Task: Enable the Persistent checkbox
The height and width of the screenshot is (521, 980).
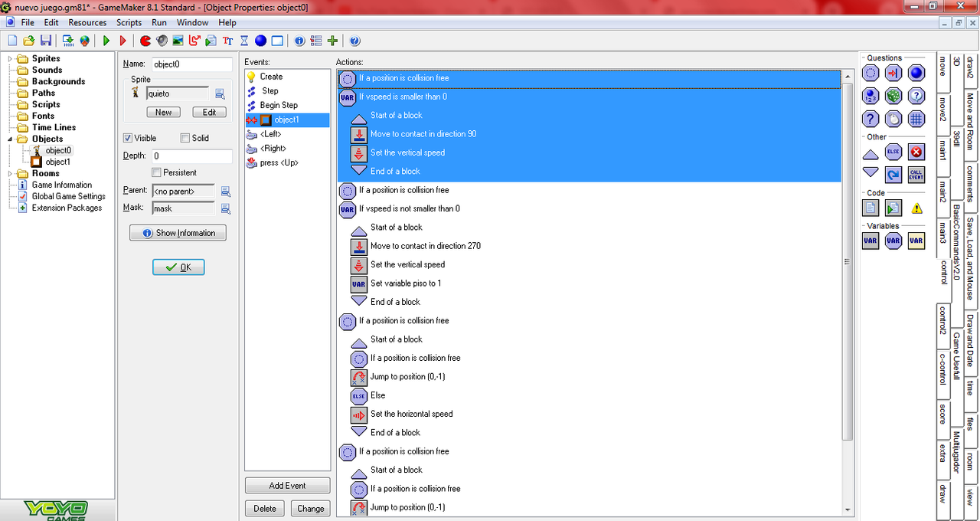Action: coord(156,172)
